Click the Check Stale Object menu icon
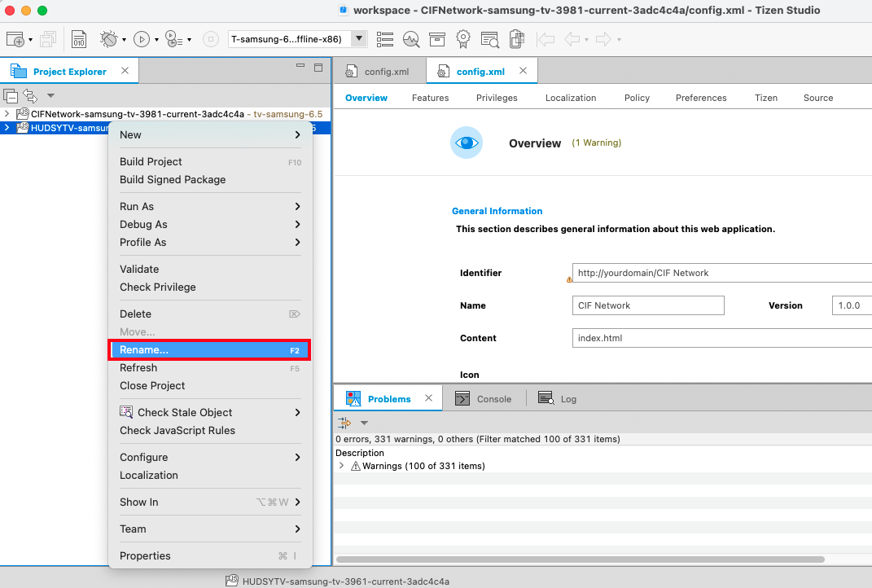Screen dimensions: 872x588 pos(126,411)
